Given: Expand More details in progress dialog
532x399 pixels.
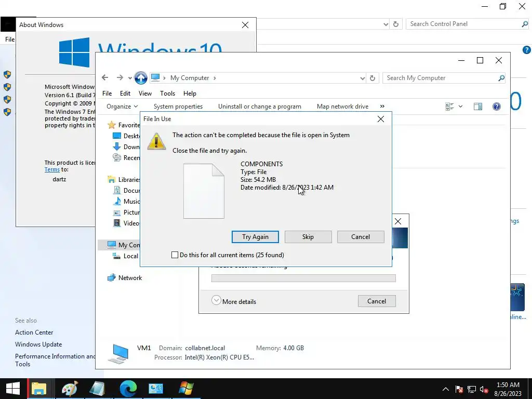Looking at the screenshot, I should coord(234,301).
